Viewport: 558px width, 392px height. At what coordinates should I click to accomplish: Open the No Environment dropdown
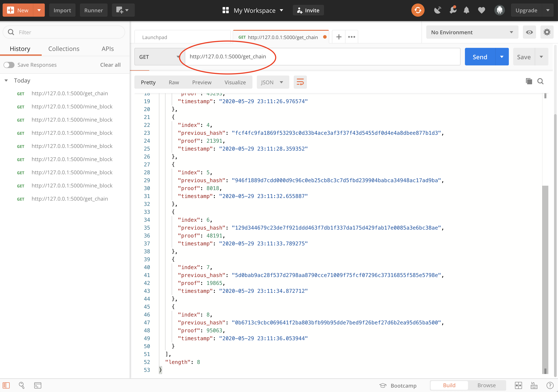472,32
